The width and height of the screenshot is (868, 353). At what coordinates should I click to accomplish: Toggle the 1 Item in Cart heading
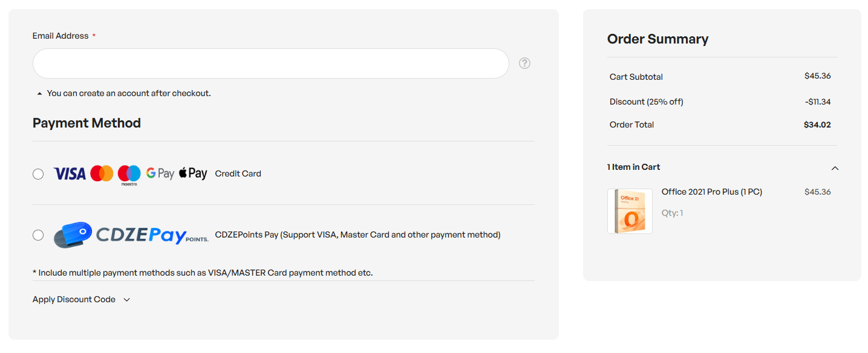point(633,167)
